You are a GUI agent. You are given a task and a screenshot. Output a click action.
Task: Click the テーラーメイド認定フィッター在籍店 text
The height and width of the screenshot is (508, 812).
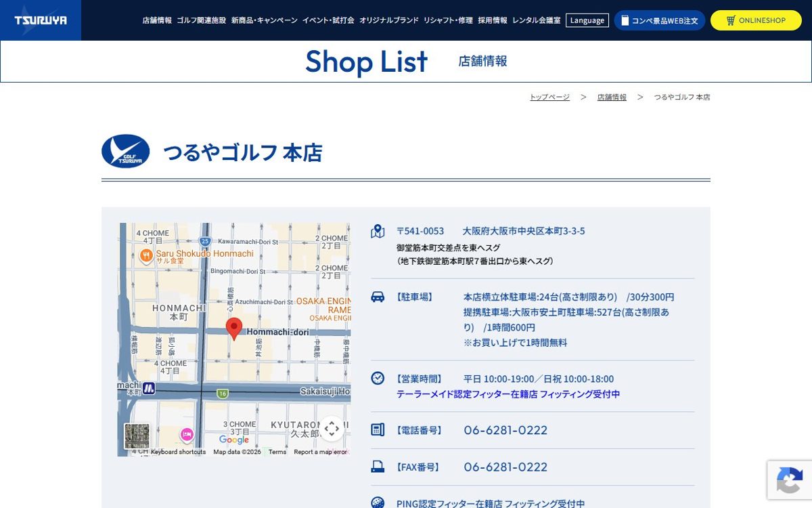(x=466, y=394)
